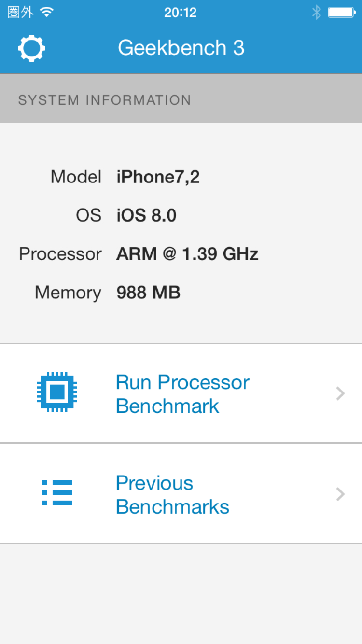Screen dimensions: 362x644
Task: Select the iOS 8.0 OS value
Action: (x=146, y=215)
